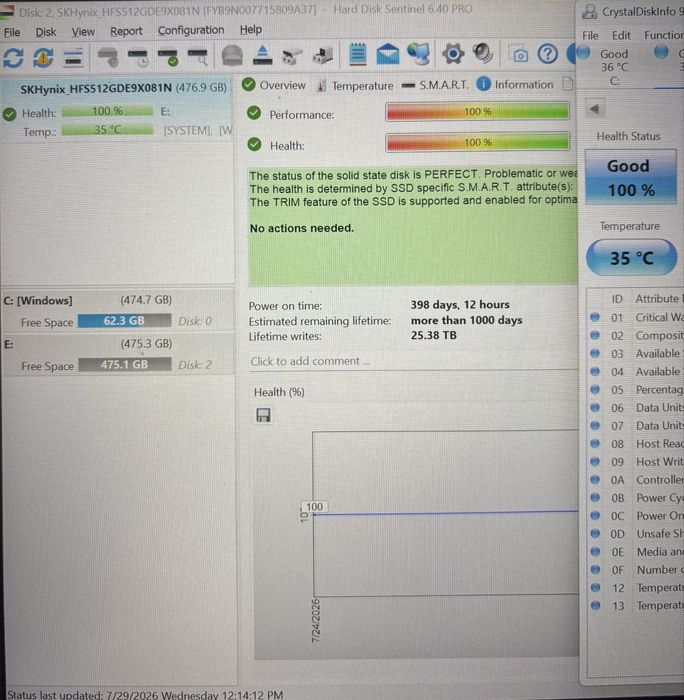Screen dimensions: 684x700
Task: Click the comment field to add comment
Action: pos(413,361)
